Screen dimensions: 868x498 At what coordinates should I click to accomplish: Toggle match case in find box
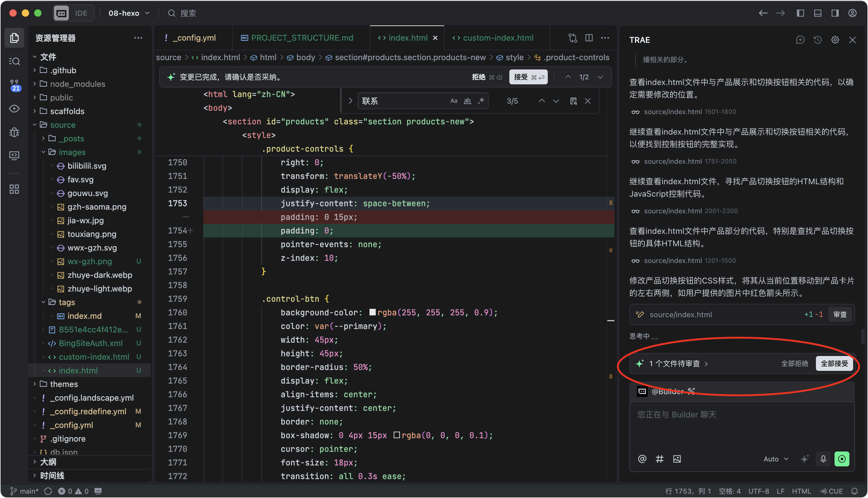click(x=454, y=101)
